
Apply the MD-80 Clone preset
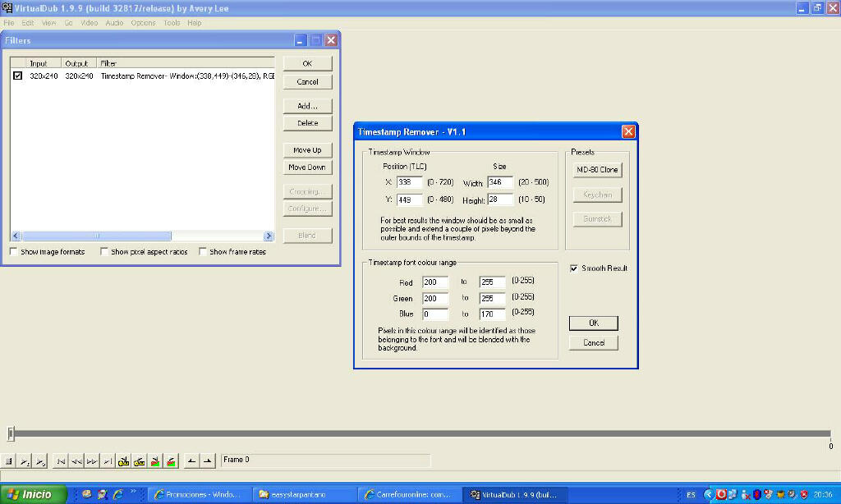(597, 170)
